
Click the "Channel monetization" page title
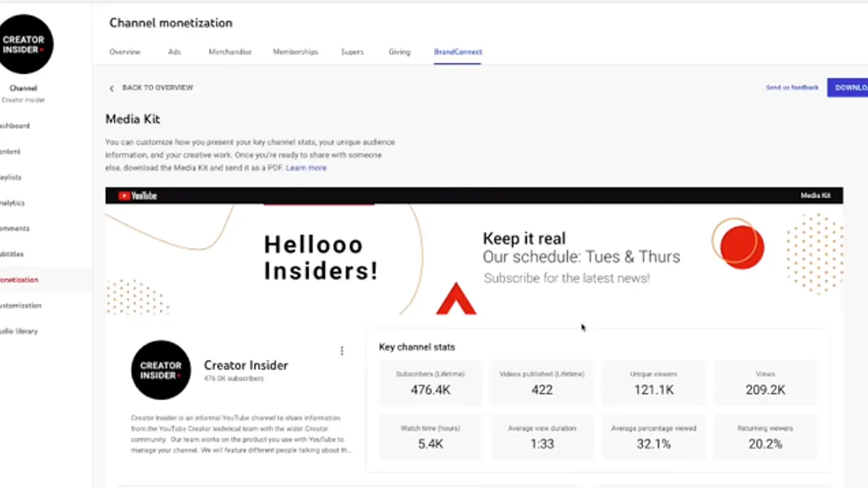coord(171,23)
